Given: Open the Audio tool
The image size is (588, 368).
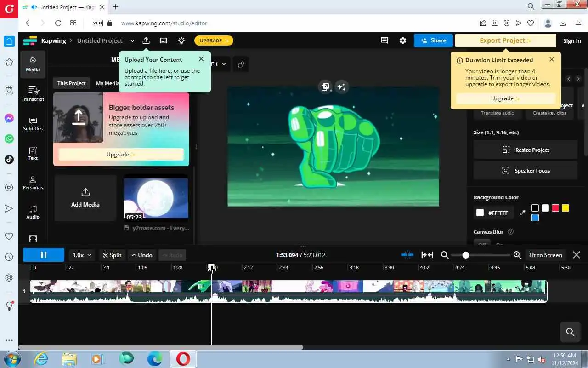Looking at the screenshot, I should pos(33,212).
